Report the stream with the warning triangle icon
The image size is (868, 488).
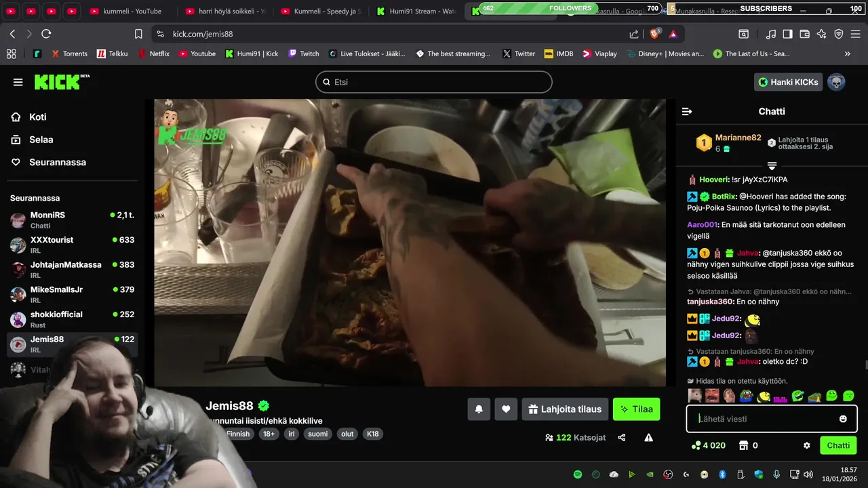[x=648, y=438]
